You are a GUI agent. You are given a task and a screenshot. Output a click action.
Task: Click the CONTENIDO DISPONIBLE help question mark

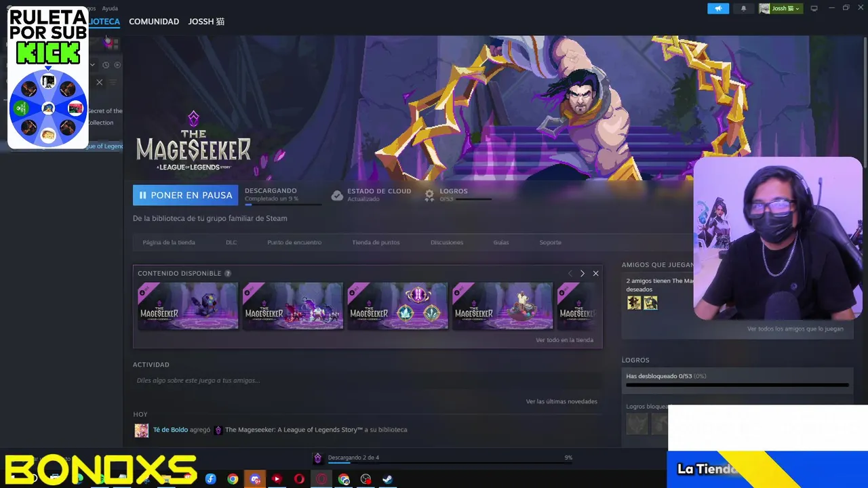pos(228,273)
